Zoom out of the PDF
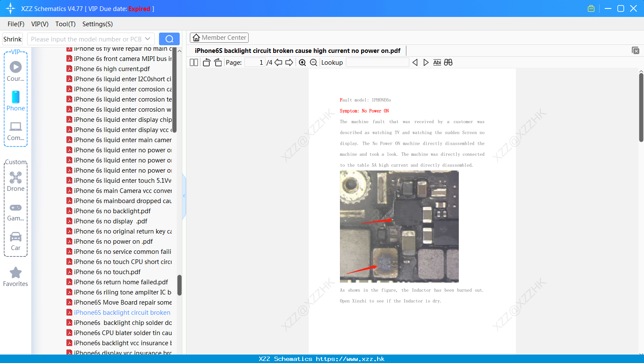 (x=313, y=63)
